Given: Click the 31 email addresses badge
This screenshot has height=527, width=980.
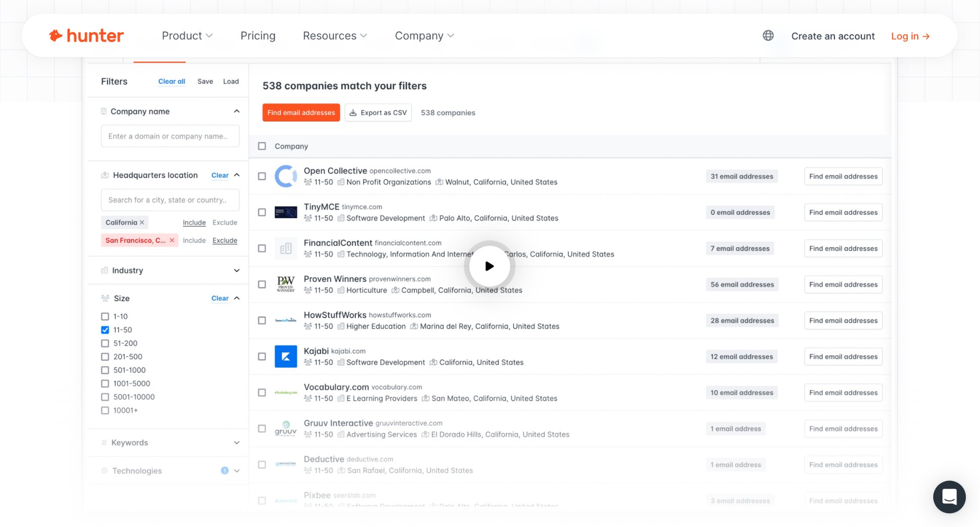Looking at the screenshot, I should coord(742,176).
